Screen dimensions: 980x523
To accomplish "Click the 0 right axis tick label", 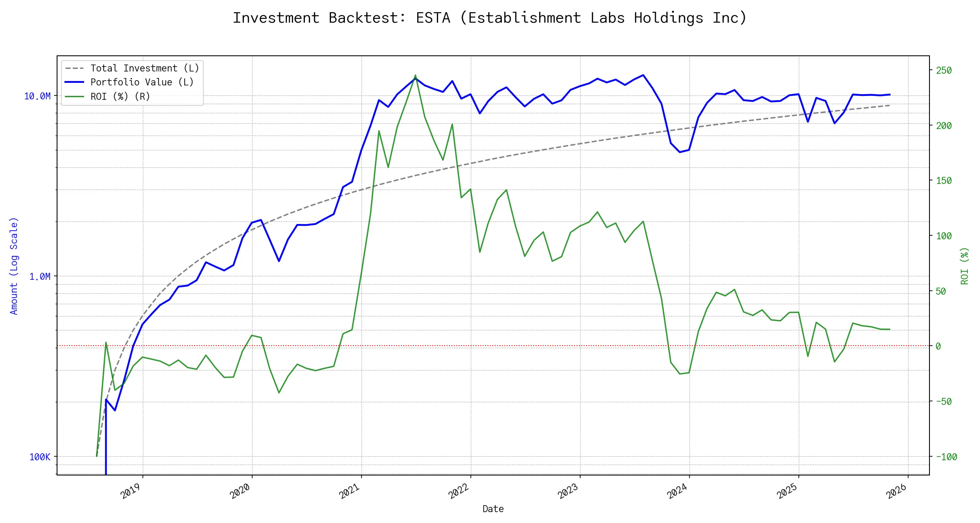I will point(938,346).
